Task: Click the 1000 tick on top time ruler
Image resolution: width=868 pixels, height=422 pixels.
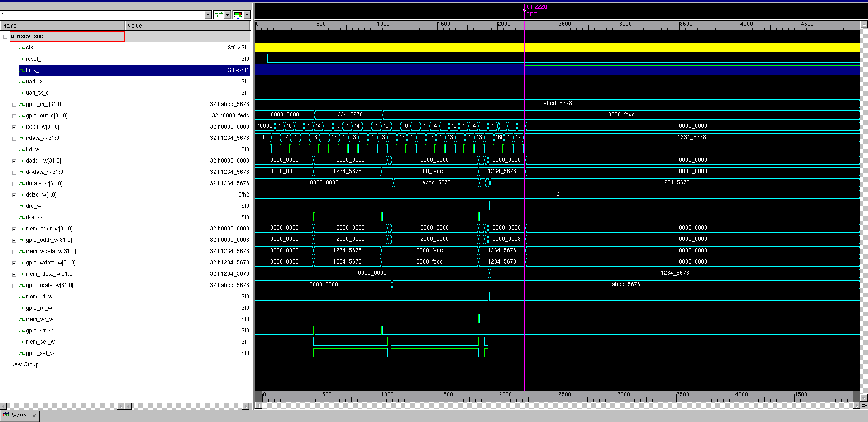Action: pos(383,24)
